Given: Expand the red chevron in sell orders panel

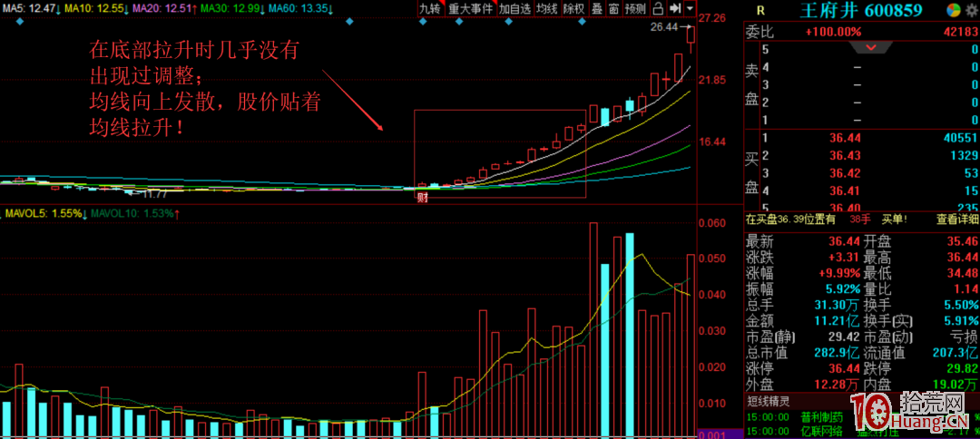Looking at the screenshot, I should pos(870,47).
